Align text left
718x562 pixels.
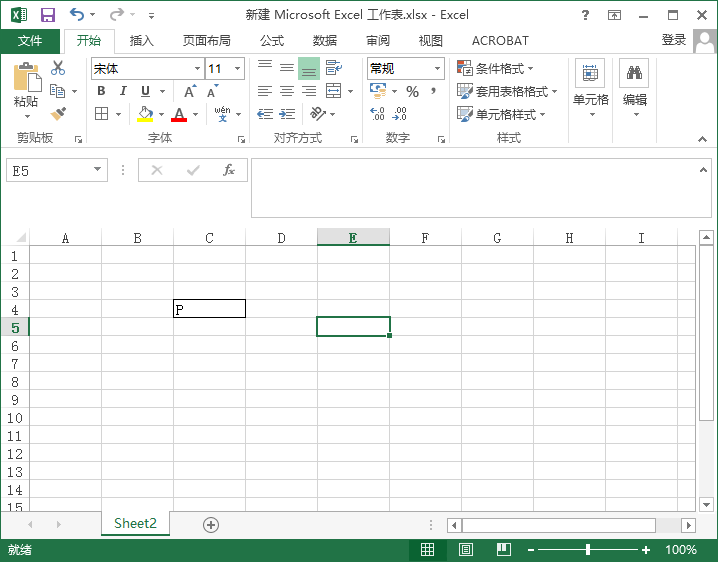coord(265,91)
